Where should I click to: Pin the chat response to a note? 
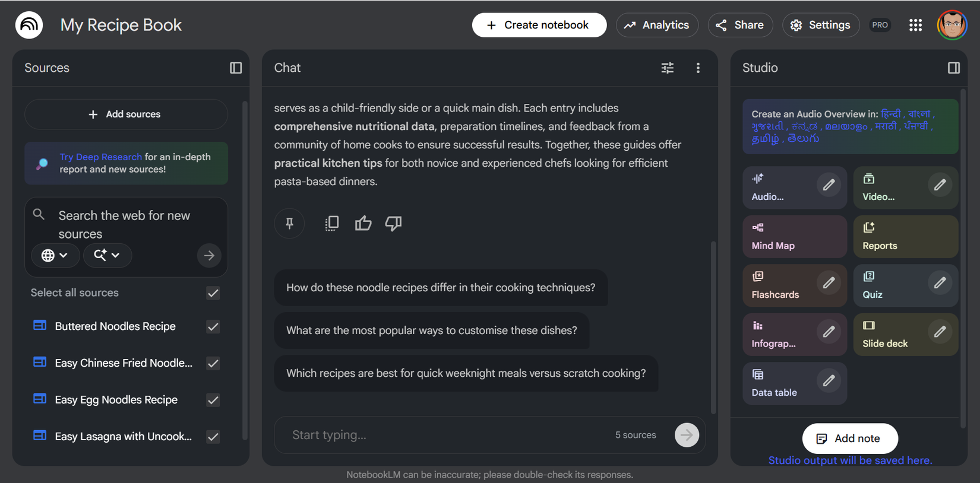coord(289,224)
